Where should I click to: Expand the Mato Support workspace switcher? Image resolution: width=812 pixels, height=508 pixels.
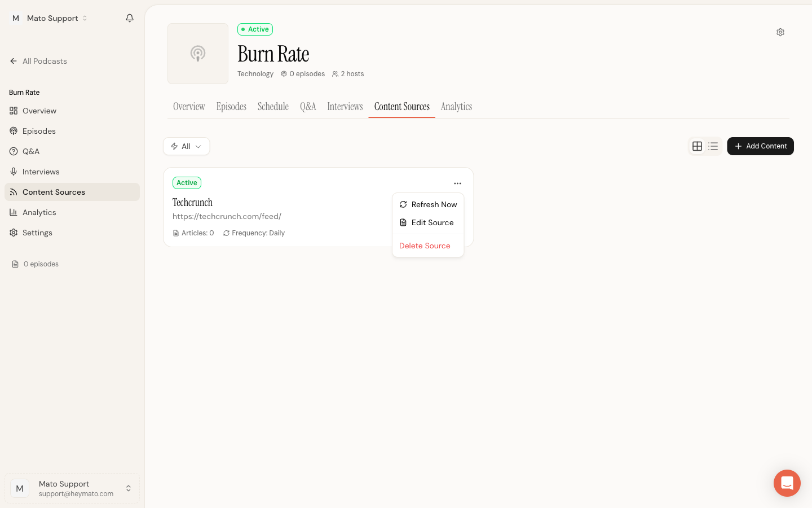pyautogui.click(x=50, y=18)
